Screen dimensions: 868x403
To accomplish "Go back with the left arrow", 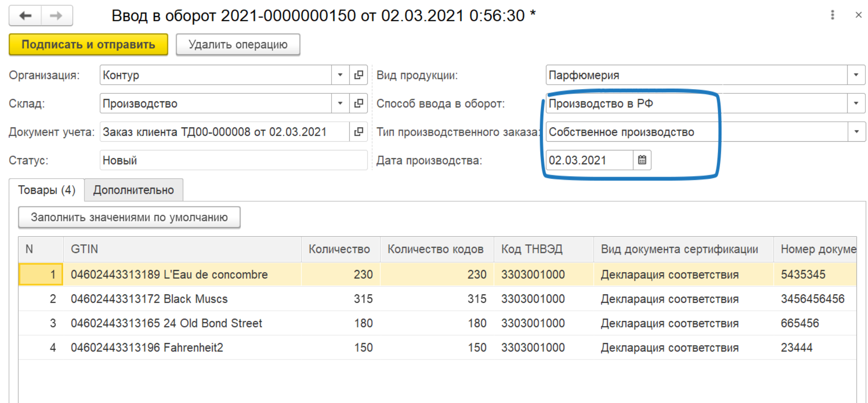I will click(x=25, y=16).
